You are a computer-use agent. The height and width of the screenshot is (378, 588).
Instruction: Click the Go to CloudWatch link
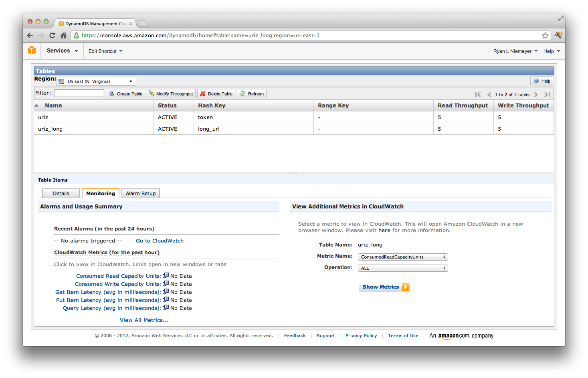[160, 241]
